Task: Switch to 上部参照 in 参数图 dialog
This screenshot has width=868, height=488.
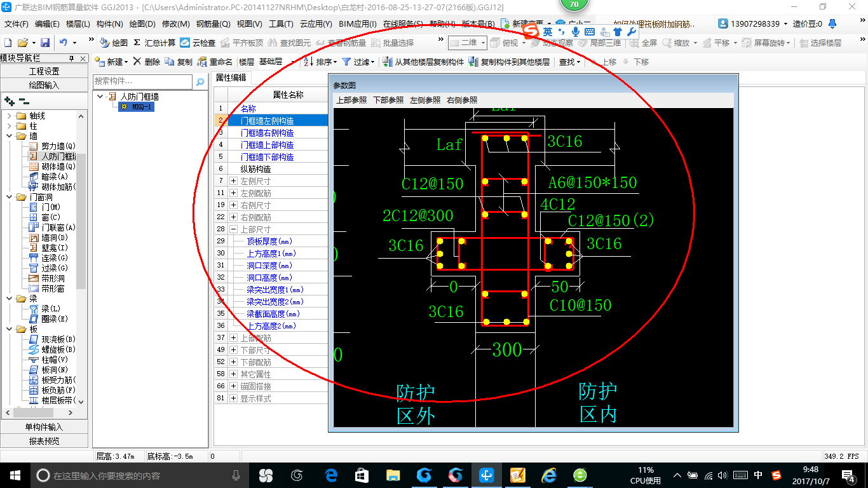Action: pos(352,100)
